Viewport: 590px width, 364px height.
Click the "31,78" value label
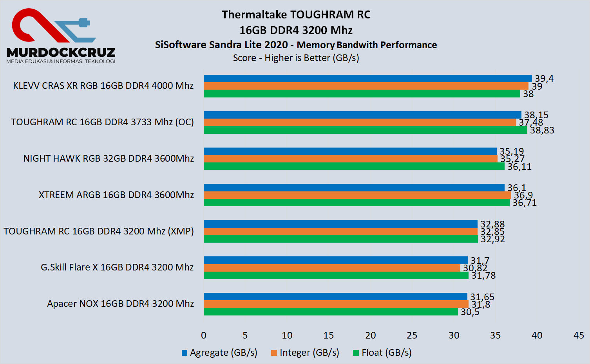(x=483, y=276)
